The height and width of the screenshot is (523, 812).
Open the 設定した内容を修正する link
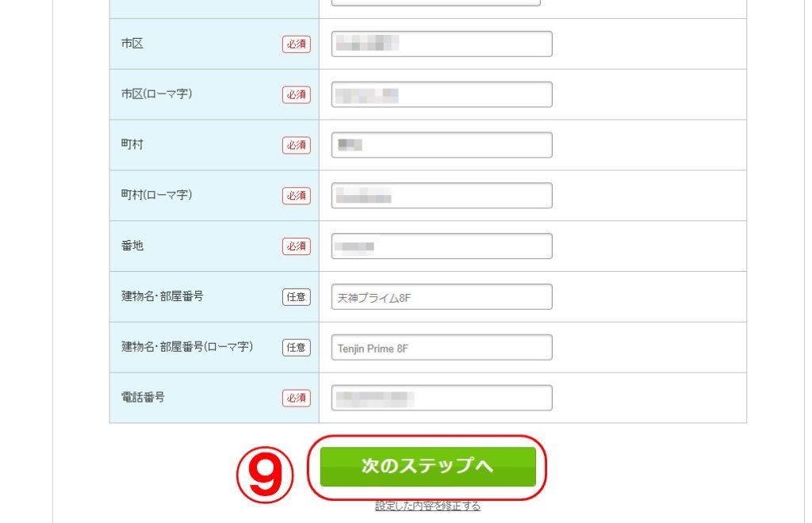(x=427, y=506)
